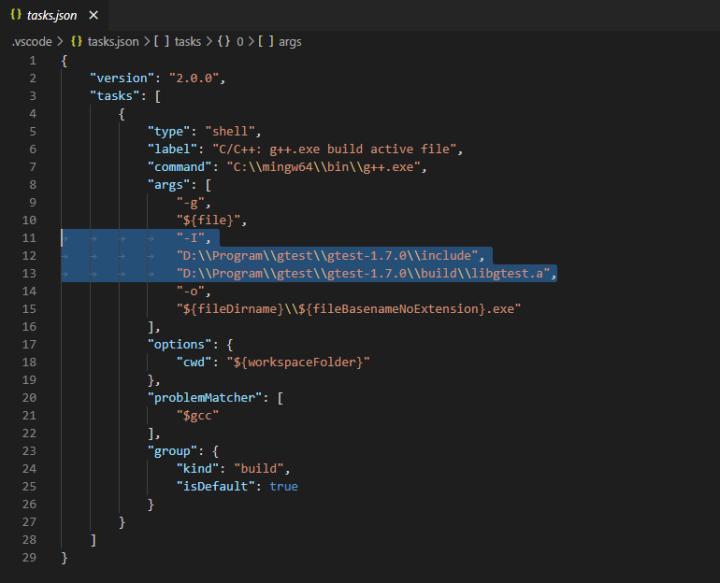Click line number 20 in the gutter
The width and height of the screenshot is (720, 583).
[x=30, y=398]
